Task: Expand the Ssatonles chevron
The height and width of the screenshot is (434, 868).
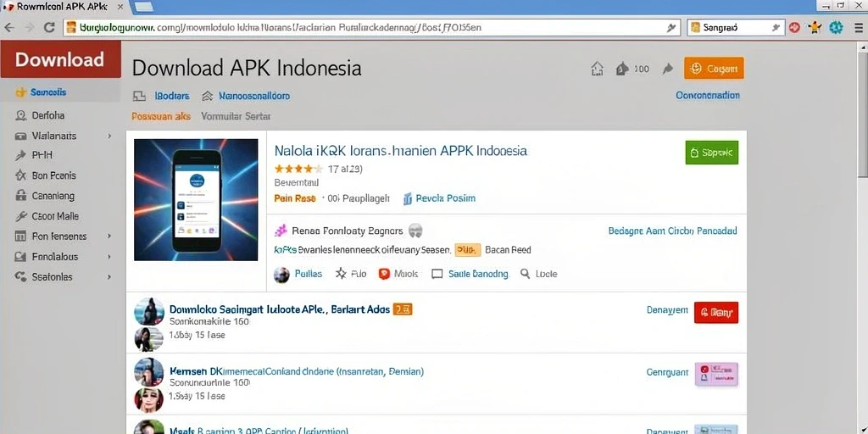Action: click(109, 277)
